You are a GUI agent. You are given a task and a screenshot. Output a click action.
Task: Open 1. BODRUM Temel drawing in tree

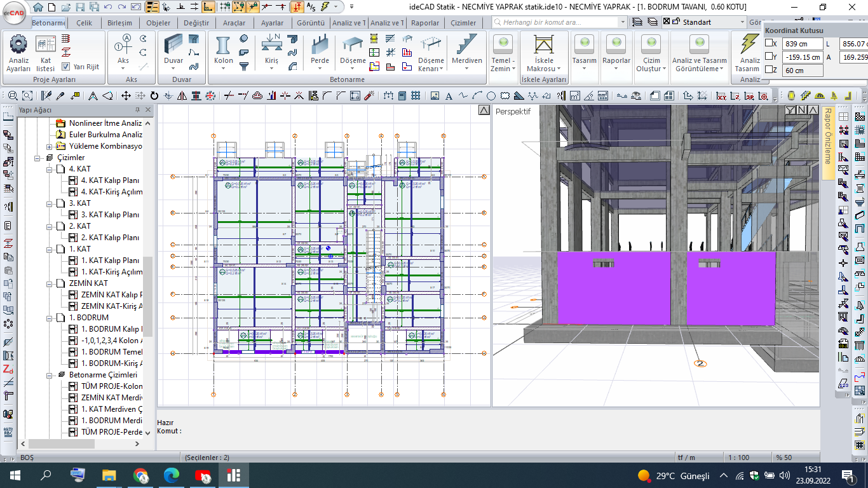point(105,352)
